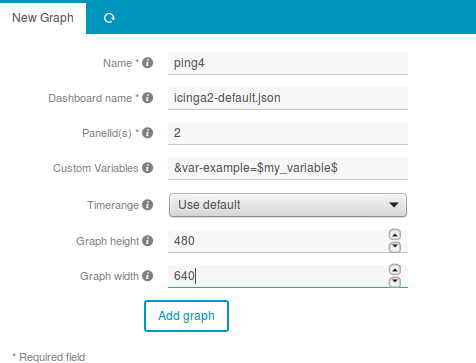The width and height of the screenshot is (476, 363).
Task: Click the Dashboard name input field
Action: [288, 98]
